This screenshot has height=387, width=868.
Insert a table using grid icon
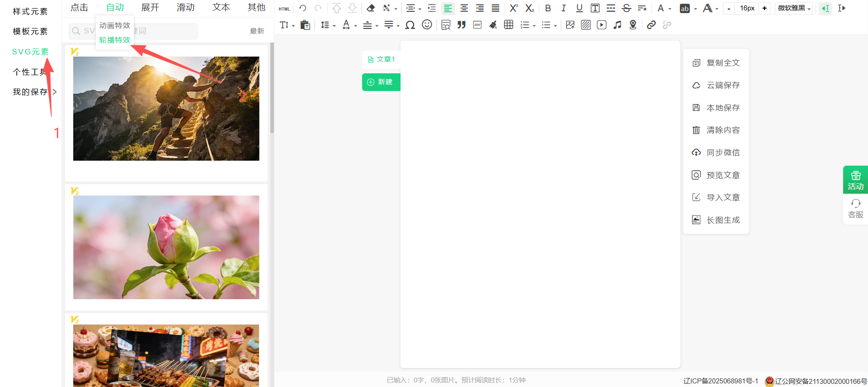pos(509,25)
